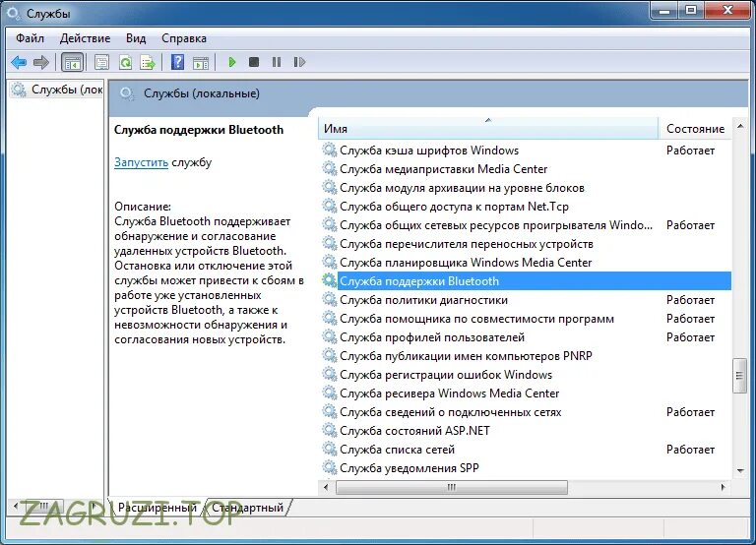Click the Export list toolbar icon
This screenshot has width=756, height=545.
(x=148, y=62)
